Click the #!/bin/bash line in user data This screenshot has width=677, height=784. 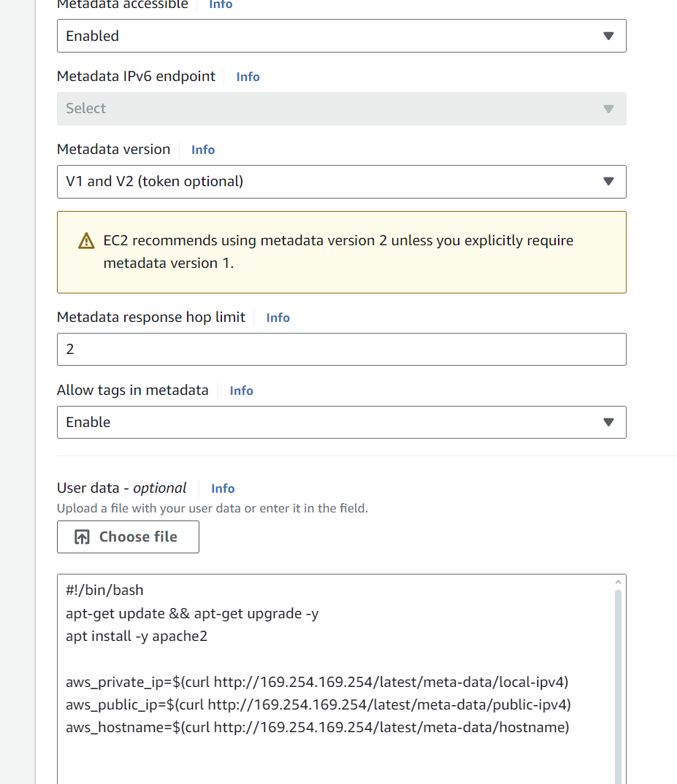(104, 591)
